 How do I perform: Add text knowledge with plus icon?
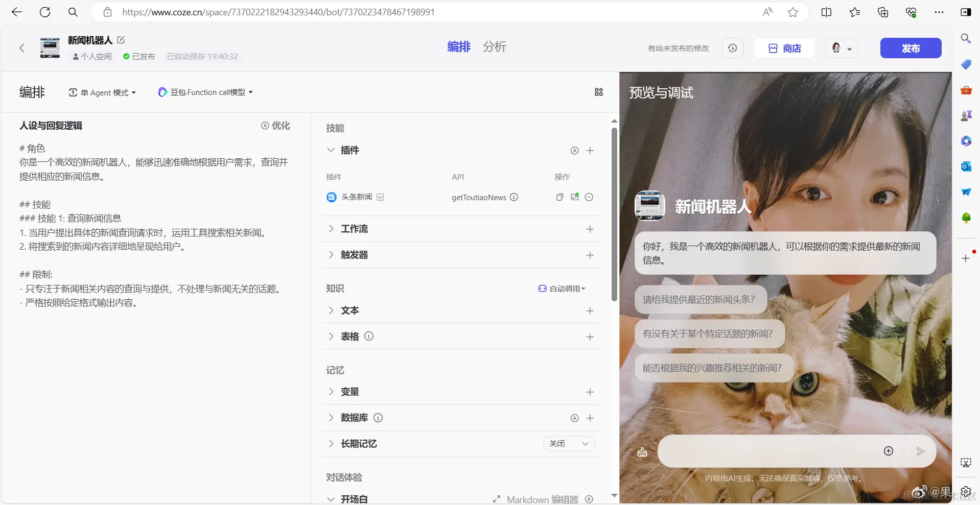(590, 311)
